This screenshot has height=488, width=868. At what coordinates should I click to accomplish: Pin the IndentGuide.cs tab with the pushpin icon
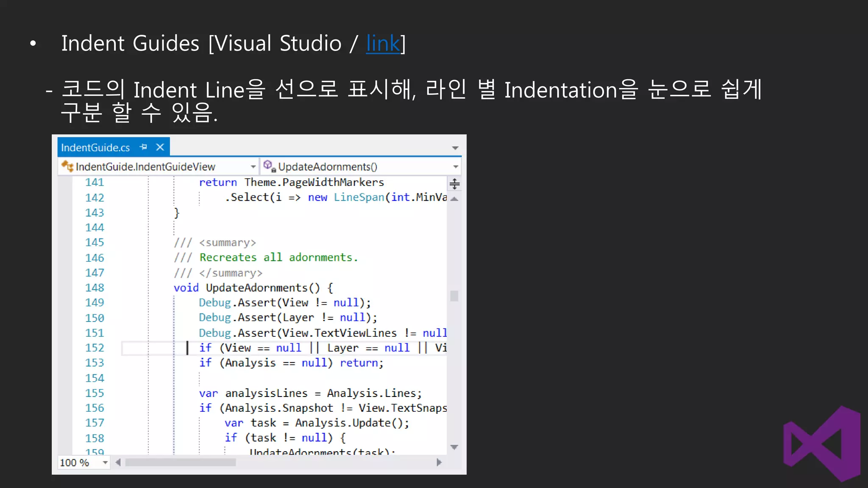143,147
